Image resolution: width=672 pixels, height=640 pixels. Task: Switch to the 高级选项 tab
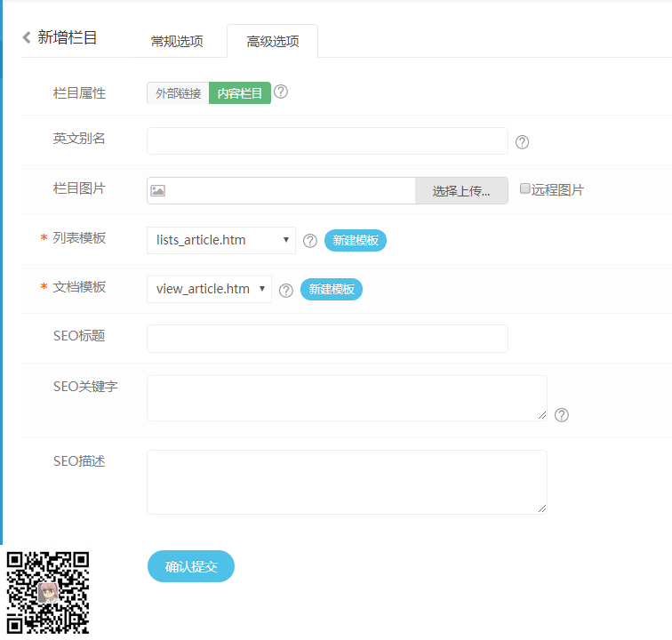(x=273, y=41)
